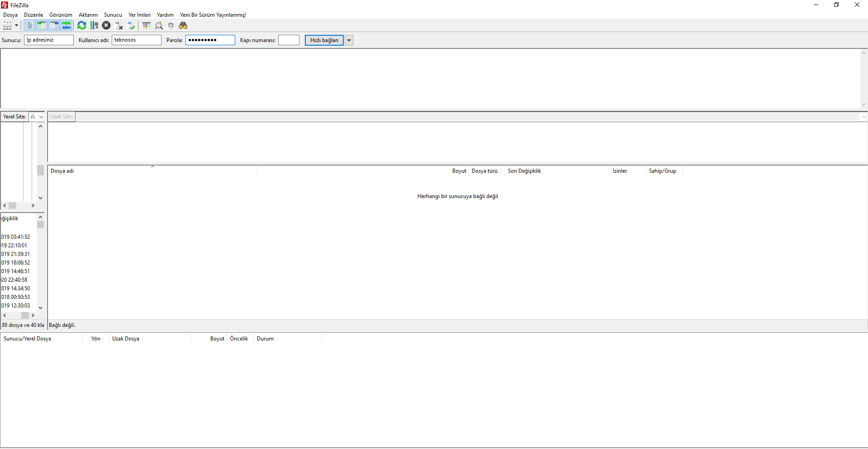Toggle remote directory tree view
This screenshot has height=449, width=868.
point(54,25)
